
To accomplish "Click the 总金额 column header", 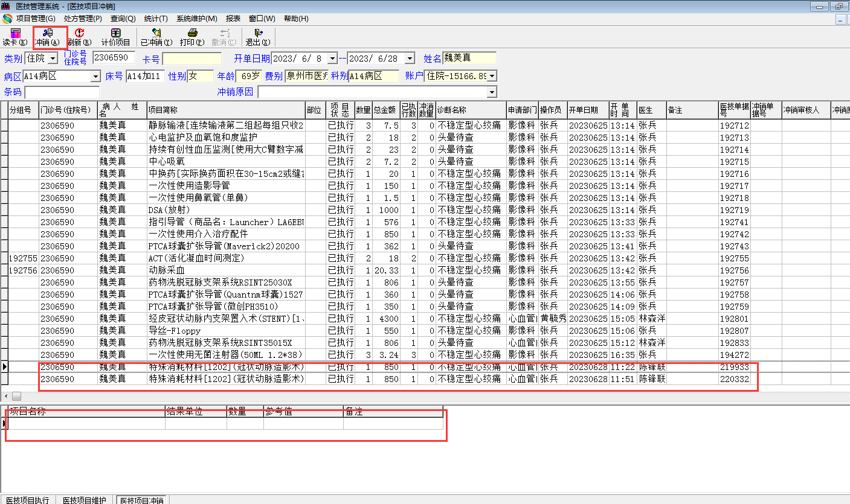I will click(x=386, y=110).
